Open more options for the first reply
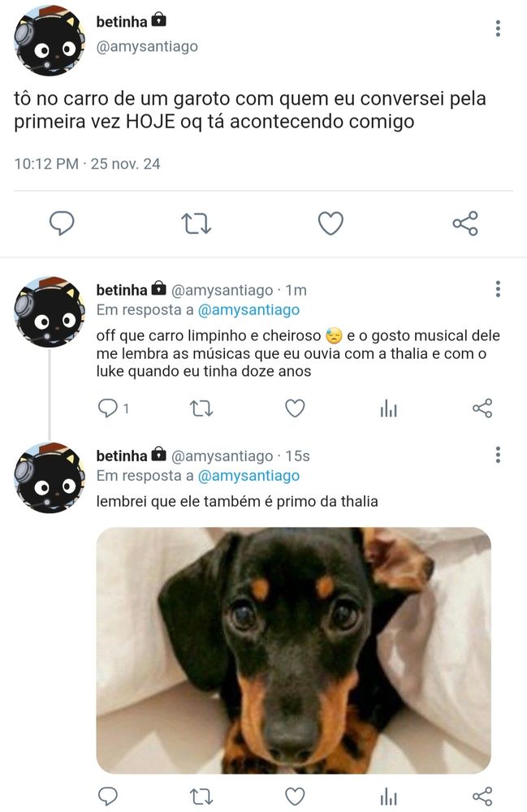Screen dimensions: 527x812 (x=496, y=288)
